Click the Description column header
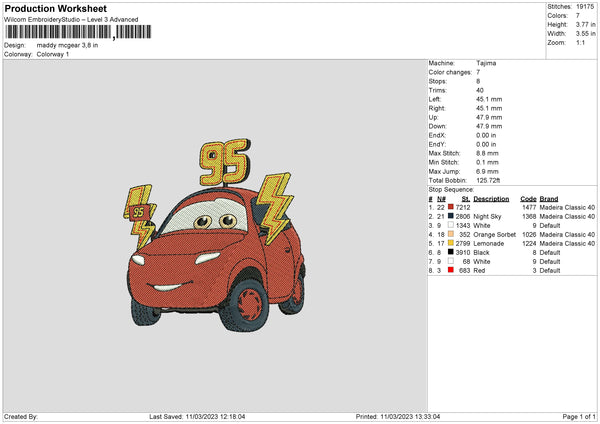Image resolution: width=600 pixels, height=424 pixels. tap(491, 199)
